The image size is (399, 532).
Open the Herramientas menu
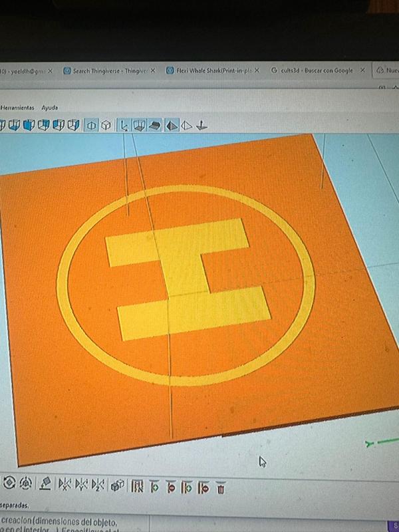pos(17,108)
